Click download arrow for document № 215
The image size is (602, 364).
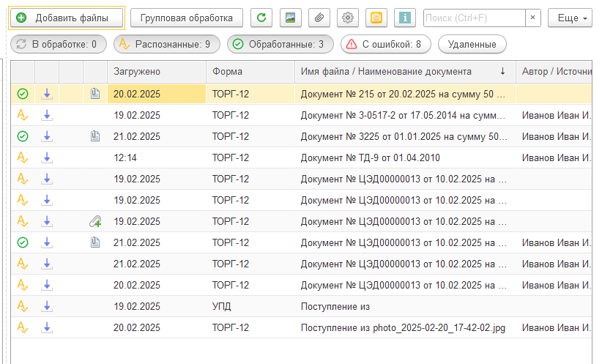(47, 94)
